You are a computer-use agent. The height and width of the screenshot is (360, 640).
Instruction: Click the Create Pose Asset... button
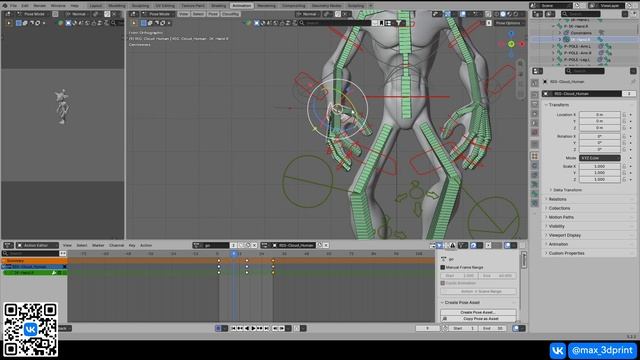coord(478,312)
